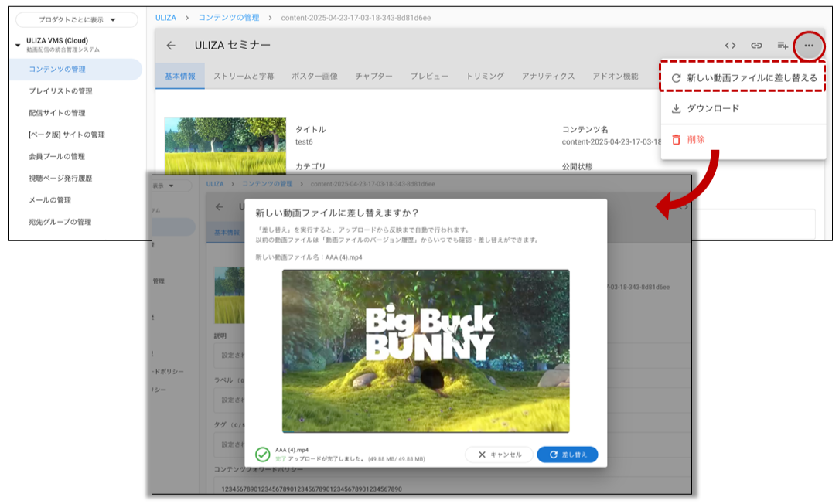Click the 新しい動画ファイル名：AAA (4).mp4 text

click(x=309, y=257)
